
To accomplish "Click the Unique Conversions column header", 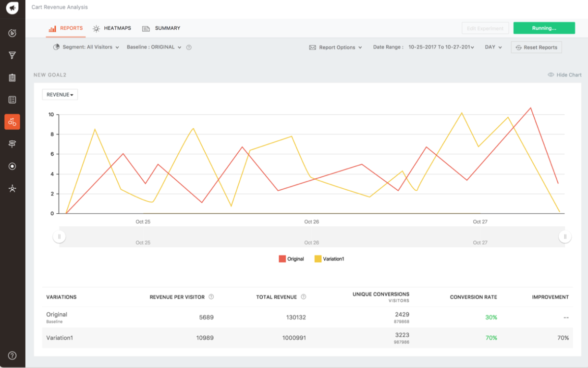I will [380, 294].
